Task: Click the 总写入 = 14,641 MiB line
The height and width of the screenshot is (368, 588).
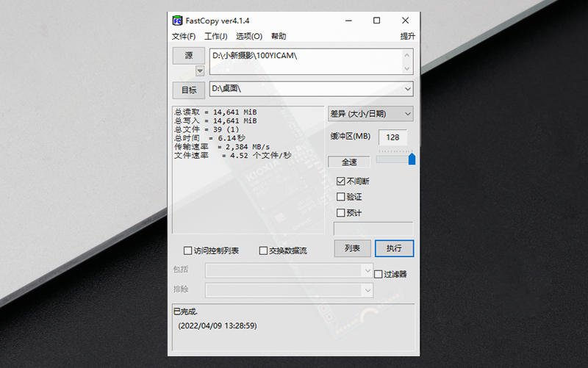Action: (x=215, y=120)
